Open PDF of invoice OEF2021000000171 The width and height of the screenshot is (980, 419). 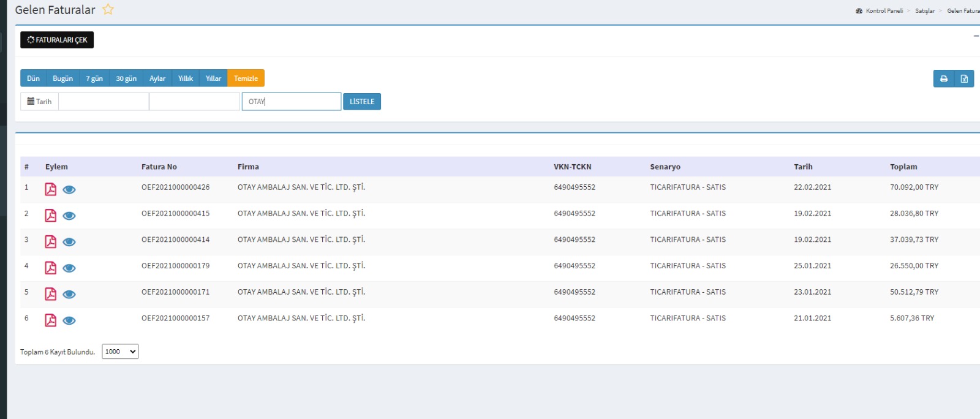click(51, 294)
